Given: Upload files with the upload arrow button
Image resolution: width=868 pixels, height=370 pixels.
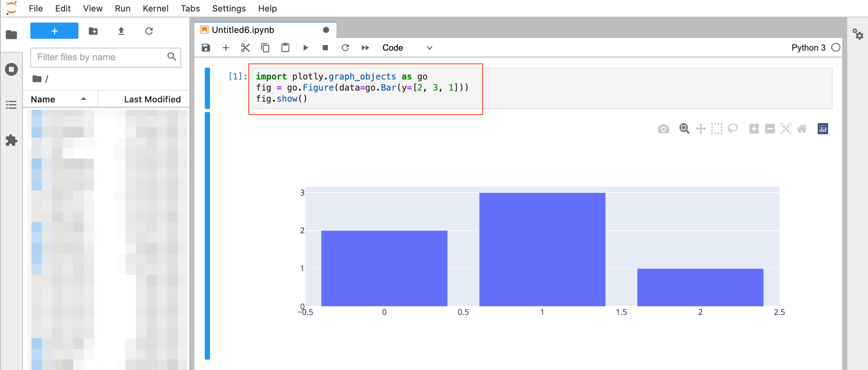Looking at the screenshot, I should [x=121, y=31].
